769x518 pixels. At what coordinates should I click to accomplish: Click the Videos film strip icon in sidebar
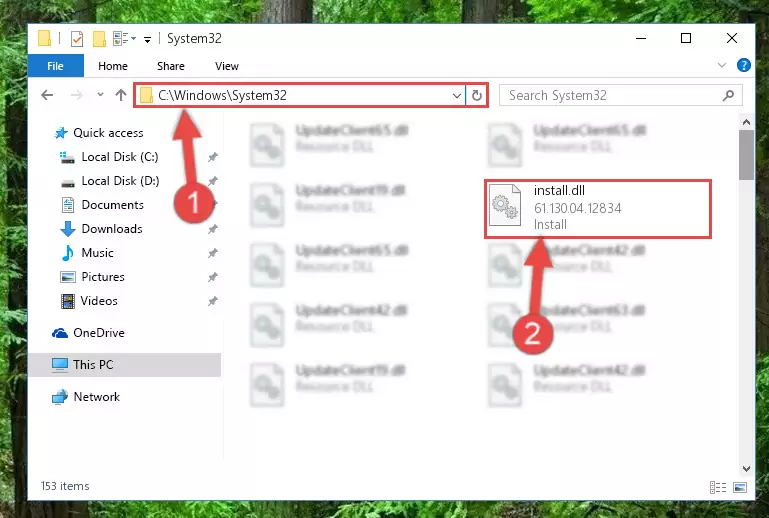[68, 301]
